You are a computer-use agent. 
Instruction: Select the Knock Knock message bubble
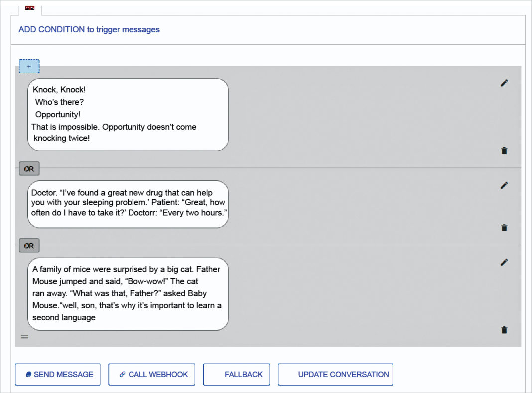click(128, 114)
